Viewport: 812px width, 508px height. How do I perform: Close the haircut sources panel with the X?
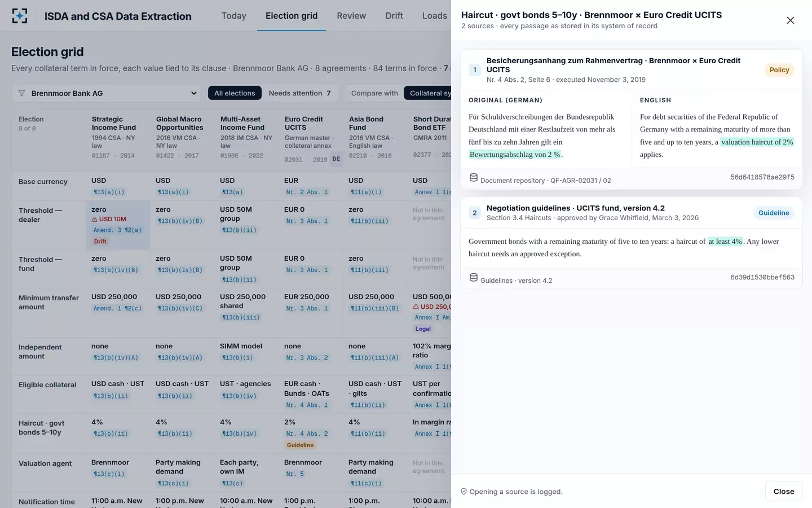(790, 20)
